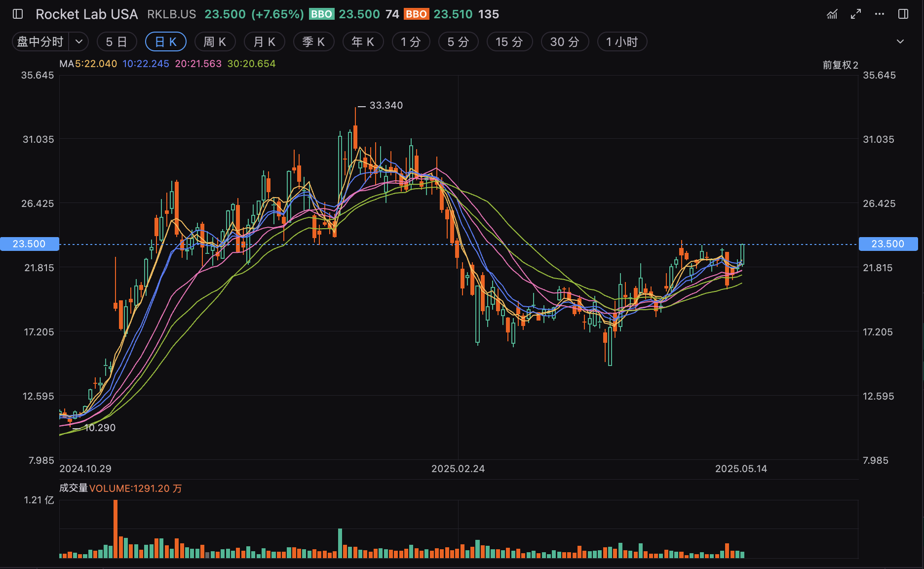924x569 pixels.
Task: Open the three-dot more options menu
Action: coord(880,14)
